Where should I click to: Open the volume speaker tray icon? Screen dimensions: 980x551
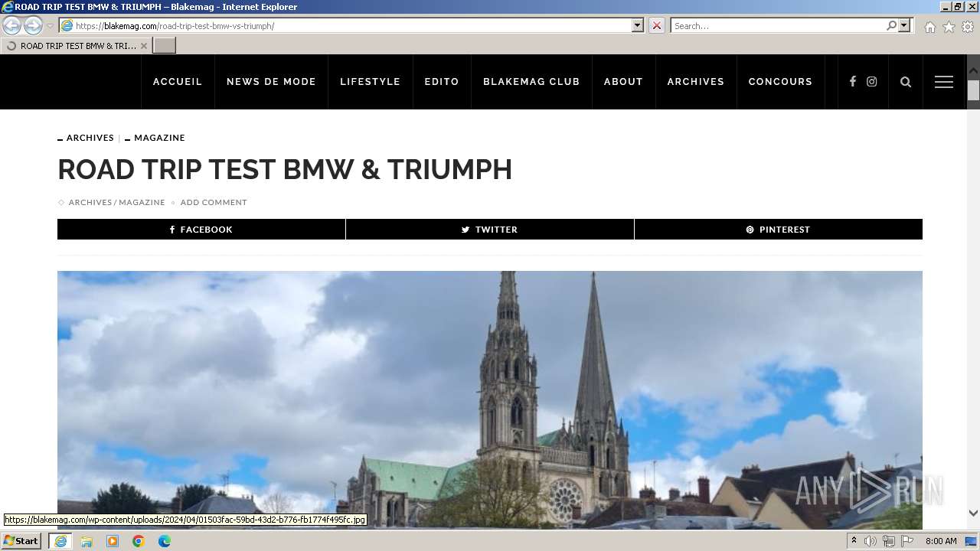click(871, 541)
